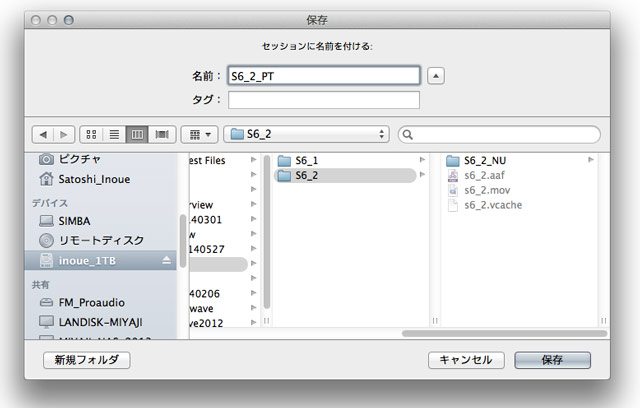The height and width of the screenshot is (408, 640).
Task: Select the remote disc (リモートディスク) item
Action: tap(101, 240)
